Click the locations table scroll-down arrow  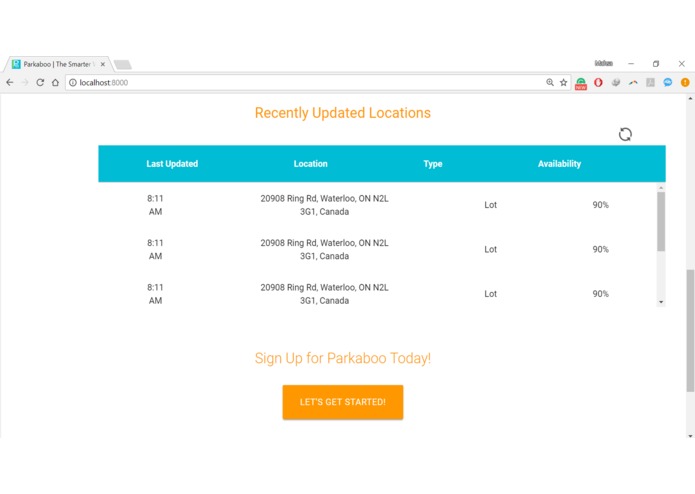tap(661, 302)
